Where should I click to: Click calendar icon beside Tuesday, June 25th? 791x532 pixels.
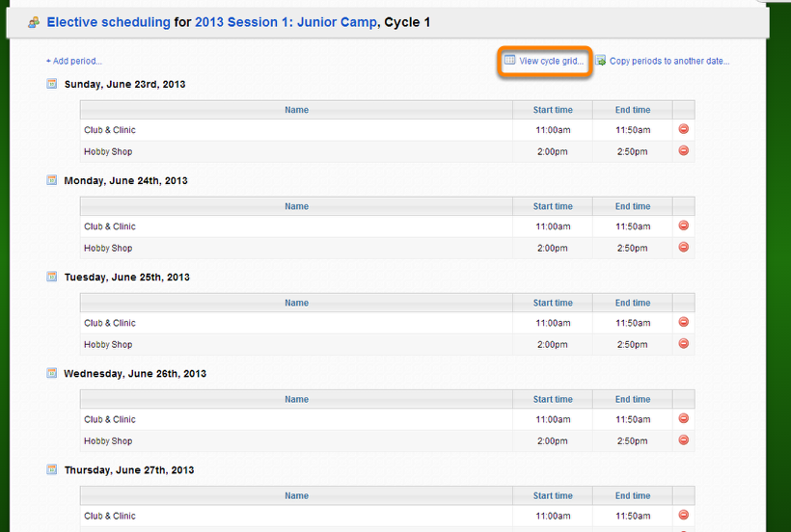click(x=52, y=277)
